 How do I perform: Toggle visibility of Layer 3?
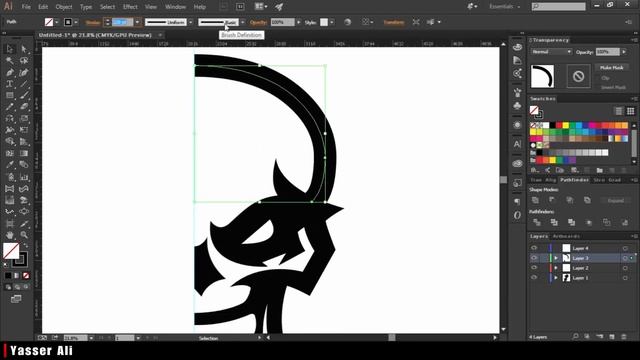point(534,258)
